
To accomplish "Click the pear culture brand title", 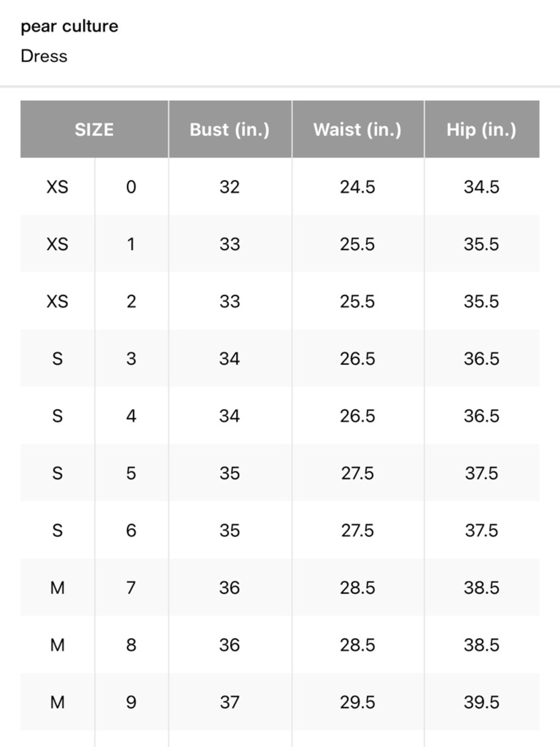I will 69,26.
